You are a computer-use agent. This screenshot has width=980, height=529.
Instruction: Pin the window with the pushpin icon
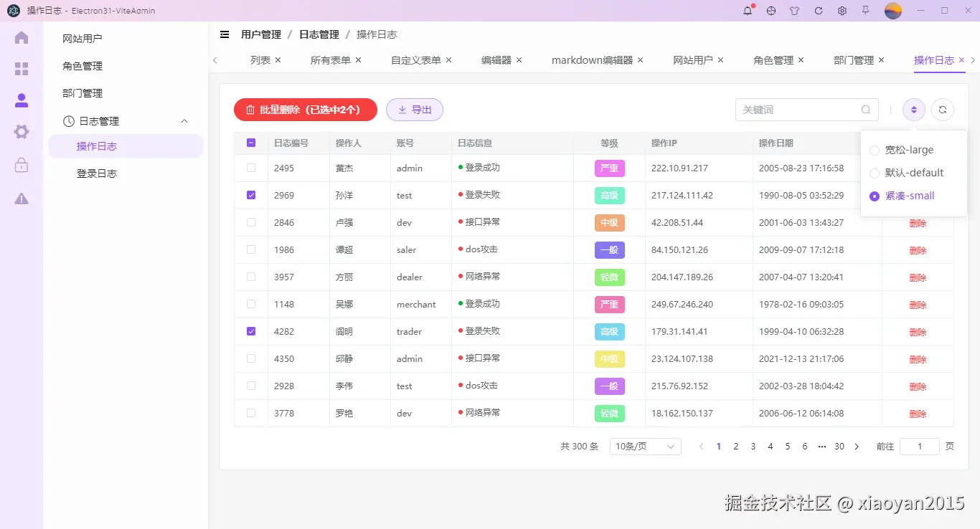click(x=865, y=11)
